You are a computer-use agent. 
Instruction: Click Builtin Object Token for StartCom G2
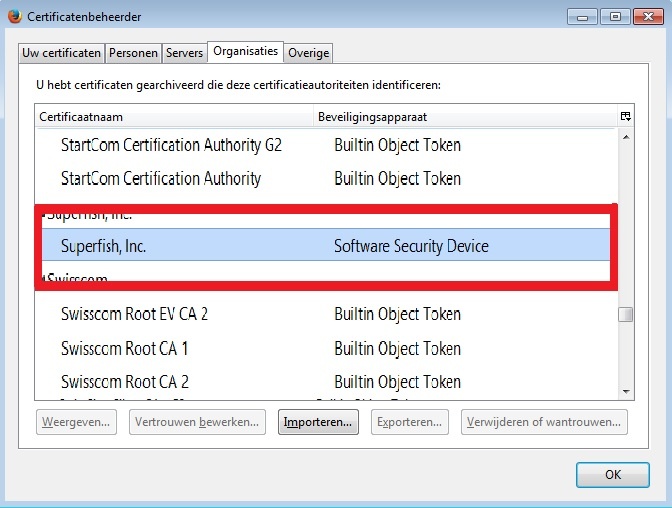click(x=397, y=145)
